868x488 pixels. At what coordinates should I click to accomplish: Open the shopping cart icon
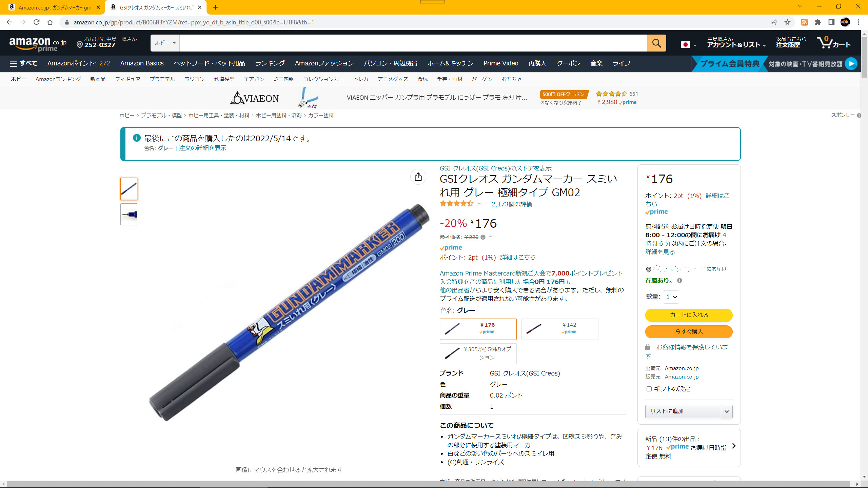[x=834, y=43]
